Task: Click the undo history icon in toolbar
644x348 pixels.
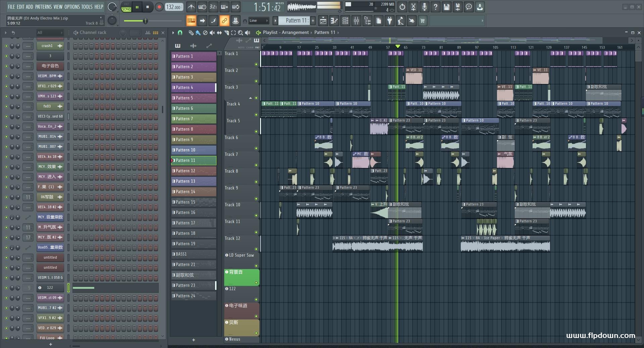Action: 402,7
